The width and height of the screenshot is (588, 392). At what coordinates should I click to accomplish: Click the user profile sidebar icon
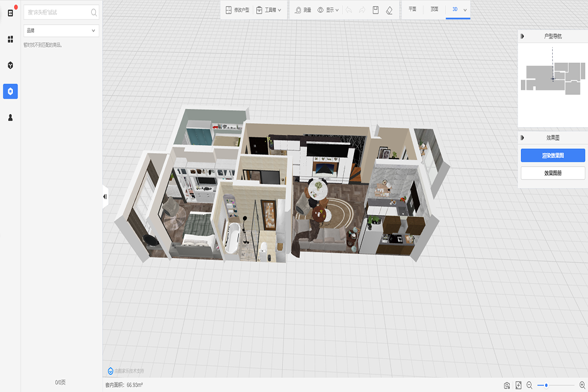point(10,117)
